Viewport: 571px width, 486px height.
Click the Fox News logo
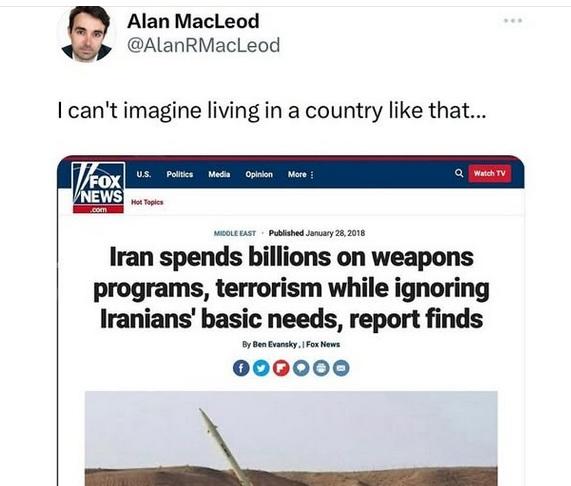click(x=98, y=187)
